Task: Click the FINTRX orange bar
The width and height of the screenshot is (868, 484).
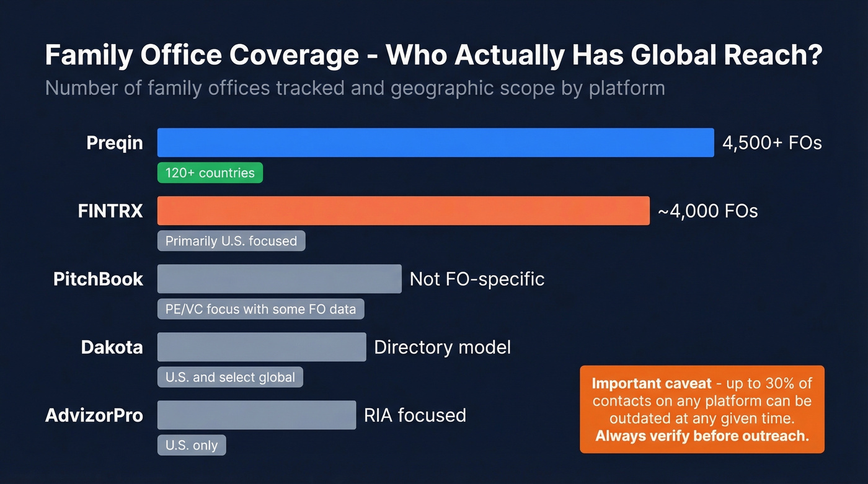Action: [x=403, y=211]
